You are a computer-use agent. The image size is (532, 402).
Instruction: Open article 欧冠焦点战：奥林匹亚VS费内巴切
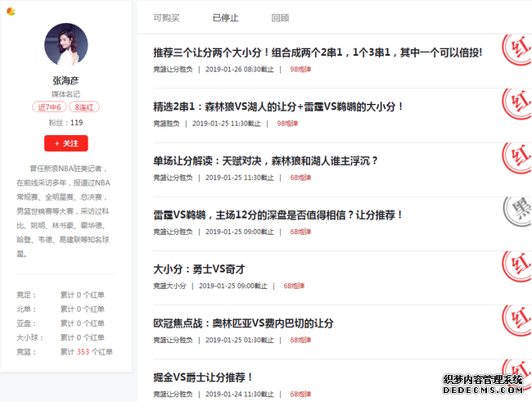(243, 323)
